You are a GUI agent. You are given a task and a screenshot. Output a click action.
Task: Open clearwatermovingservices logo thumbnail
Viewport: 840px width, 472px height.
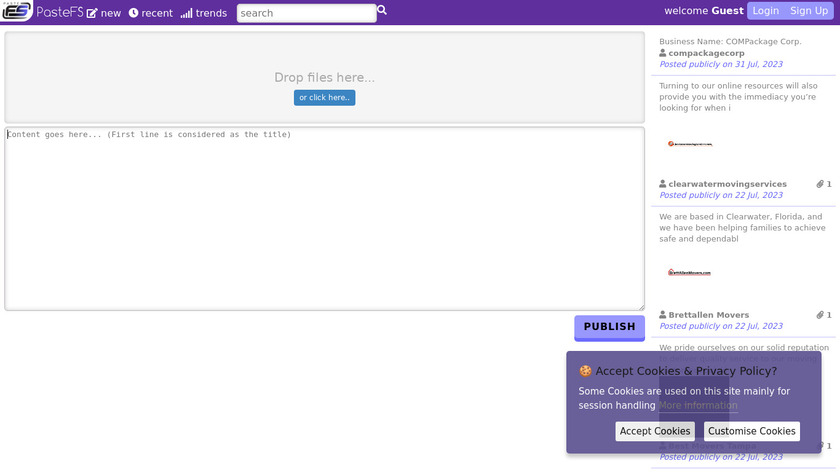(x=690, y=144)
